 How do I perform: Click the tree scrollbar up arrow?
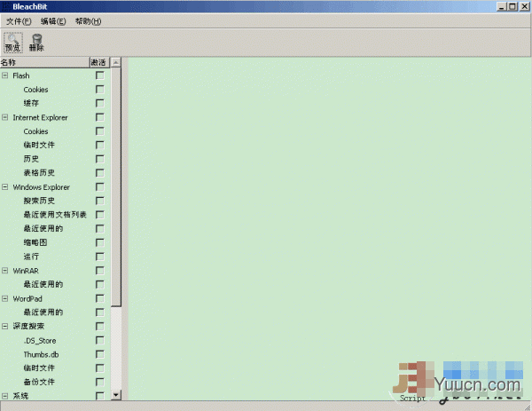116,62
